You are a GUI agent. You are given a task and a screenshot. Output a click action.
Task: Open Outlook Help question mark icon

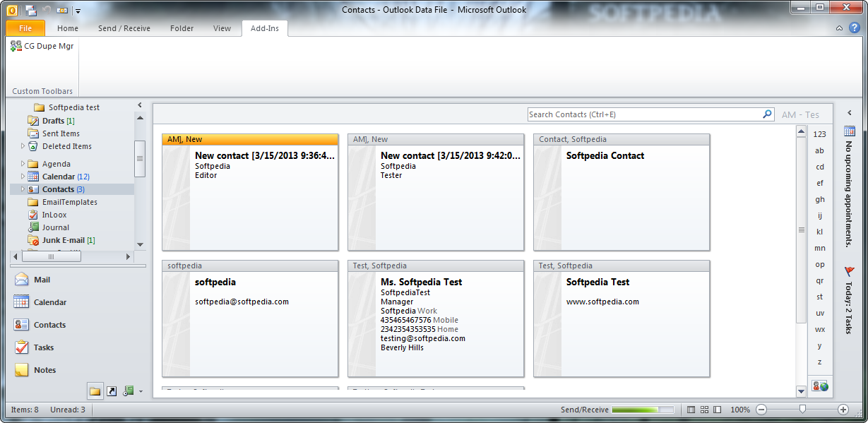(x=853, y=28)
